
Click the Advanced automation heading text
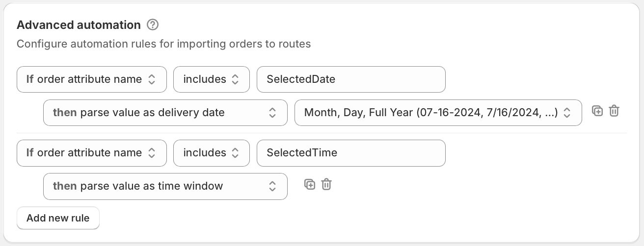(79, 25)
